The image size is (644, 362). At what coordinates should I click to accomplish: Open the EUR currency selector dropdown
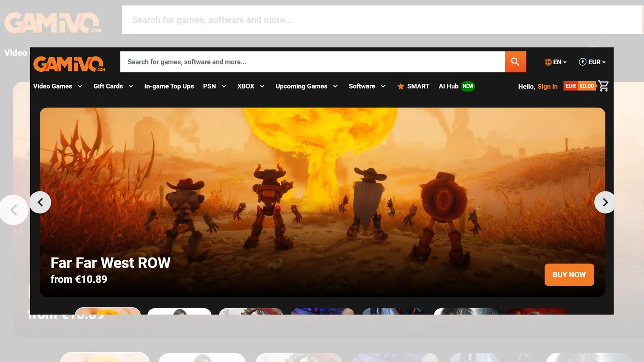click(x=592, y=62)
